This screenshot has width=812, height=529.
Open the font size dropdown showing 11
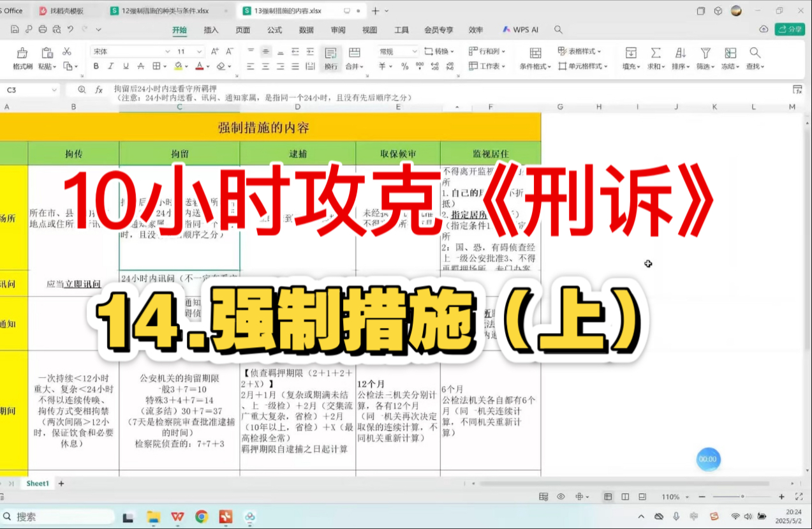pyautogui.click(x=199, y=52)
